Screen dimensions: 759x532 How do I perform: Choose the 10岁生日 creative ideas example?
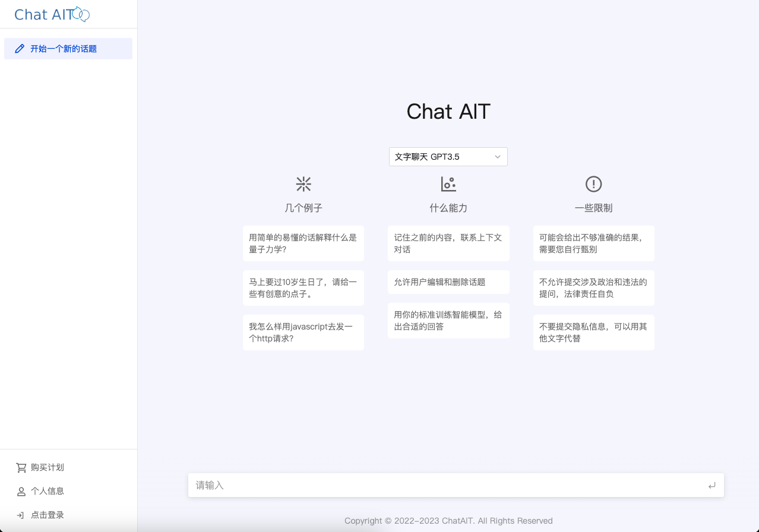click(x=303, y=288)
